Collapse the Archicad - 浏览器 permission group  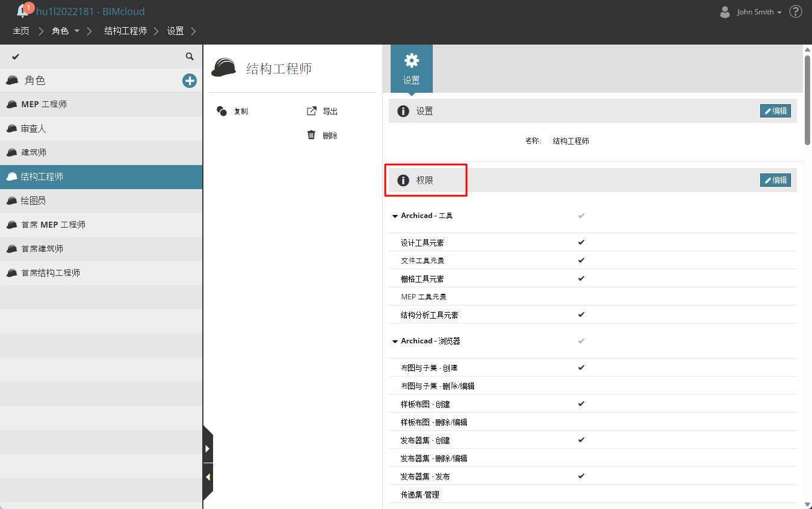(x=395, y=341)
